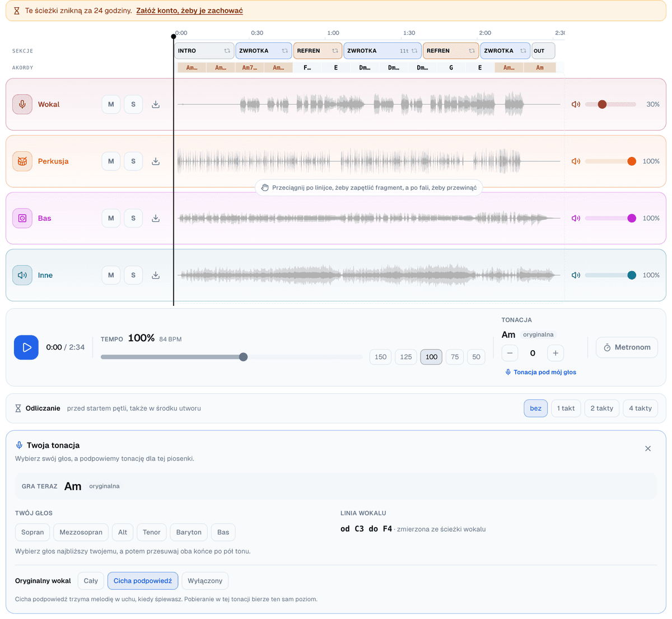Loop the first REFREN section
The height and width of the screenshot is (619, 672).
point(335,51)
